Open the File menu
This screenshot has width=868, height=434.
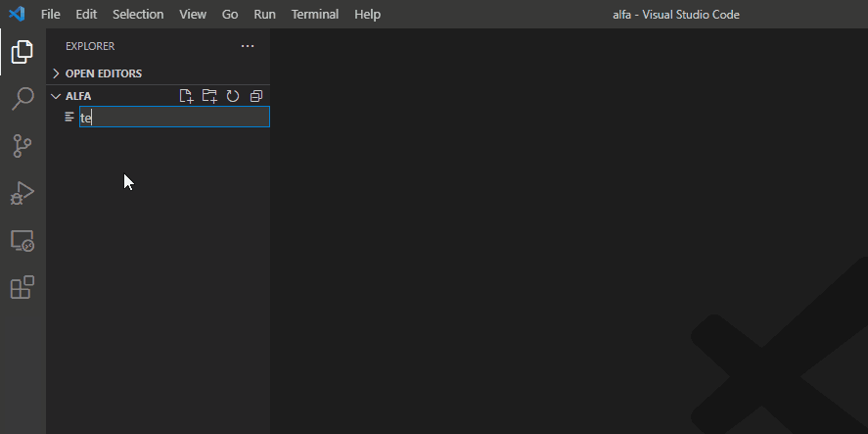pos(51,15)
